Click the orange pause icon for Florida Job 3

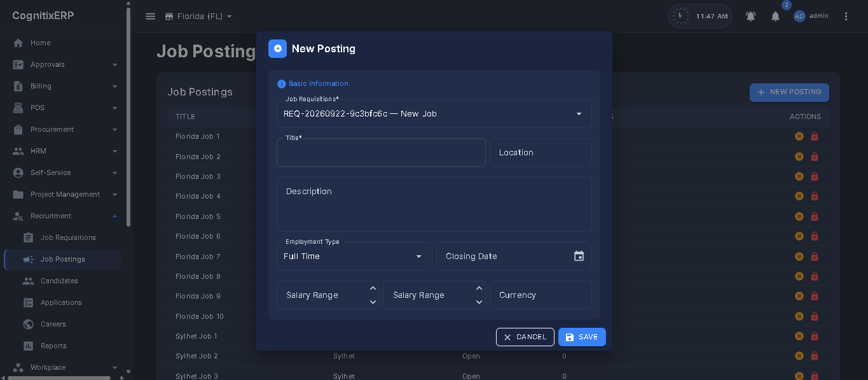click(799, 176)
